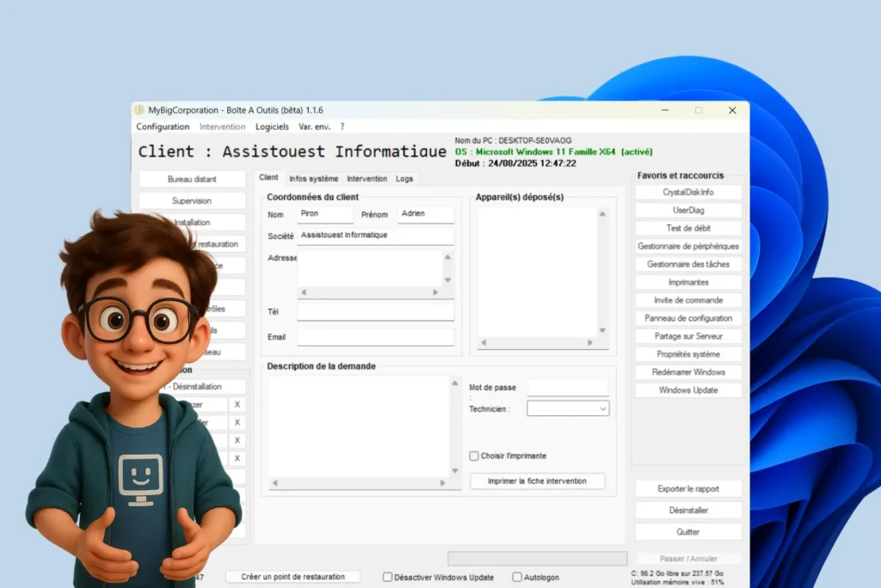Open the Invite de commande
Screen dimensions: 881x588
[x=687, y=300]
